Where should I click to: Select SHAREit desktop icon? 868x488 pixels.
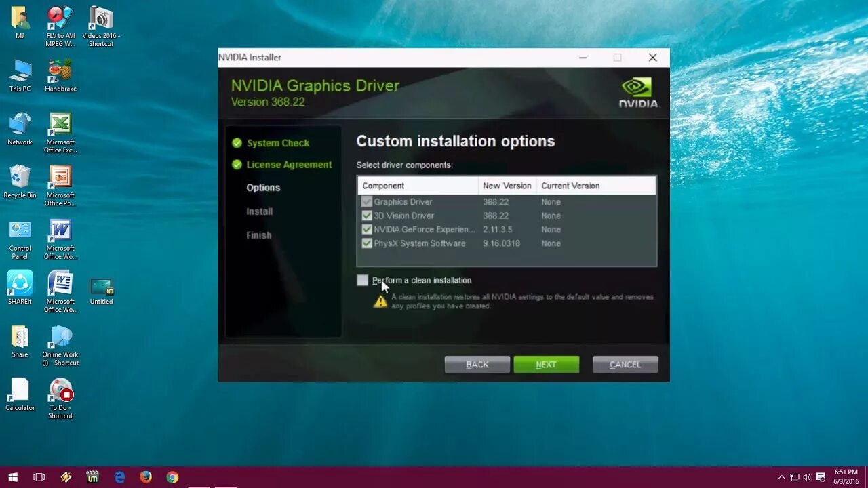20,288
